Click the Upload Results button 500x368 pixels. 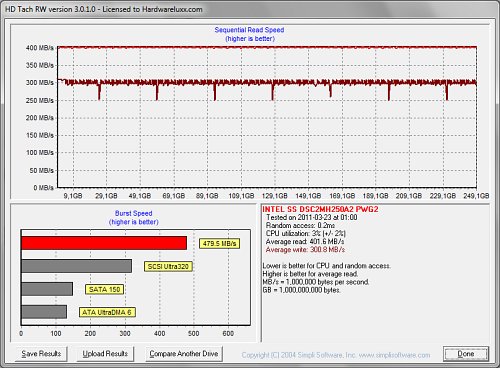coord(105,354)
